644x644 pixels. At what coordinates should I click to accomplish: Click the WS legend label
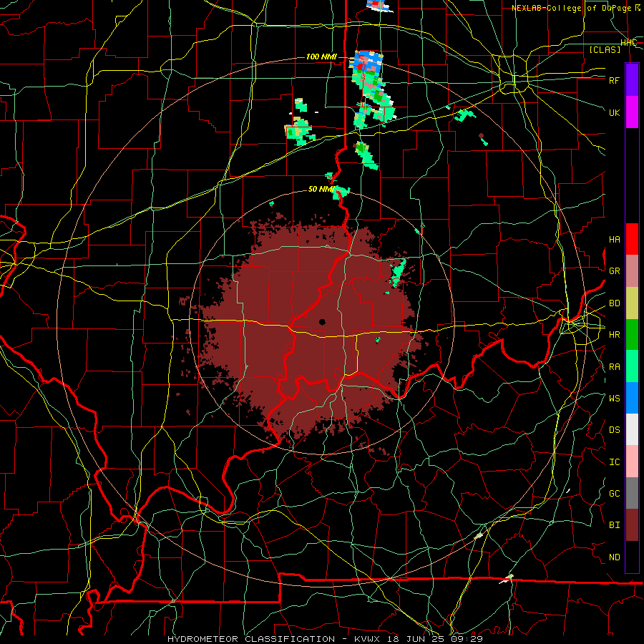coord(614,399)
